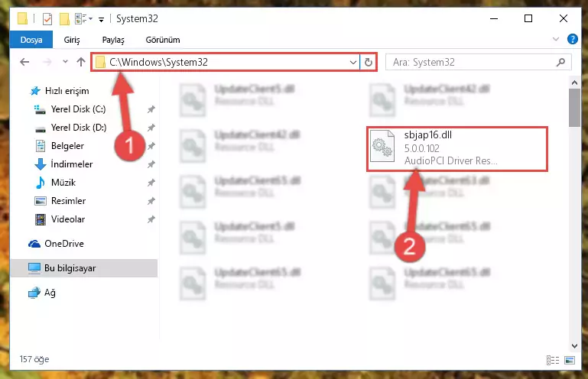Unpin Yerel Disk (C:) pin icon
Image resolution: width=588 pixels, height=379 pixels.
click(151, 109)
